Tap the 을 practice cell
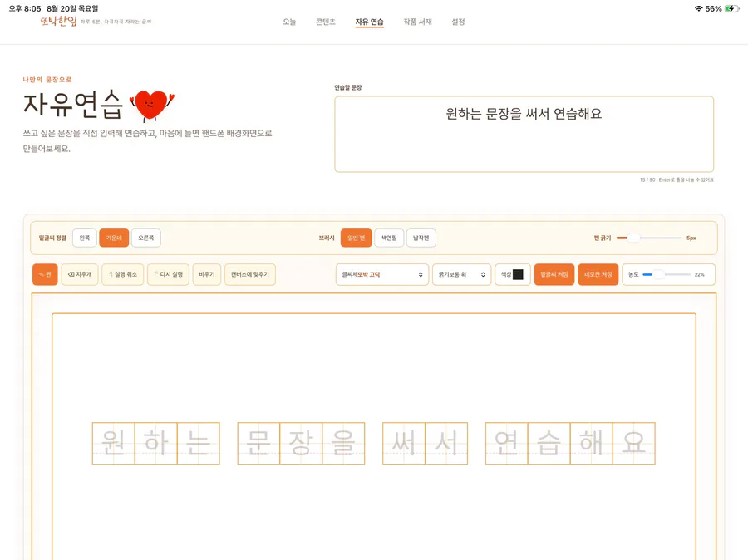748x560 pixels. tap(343, 443)
